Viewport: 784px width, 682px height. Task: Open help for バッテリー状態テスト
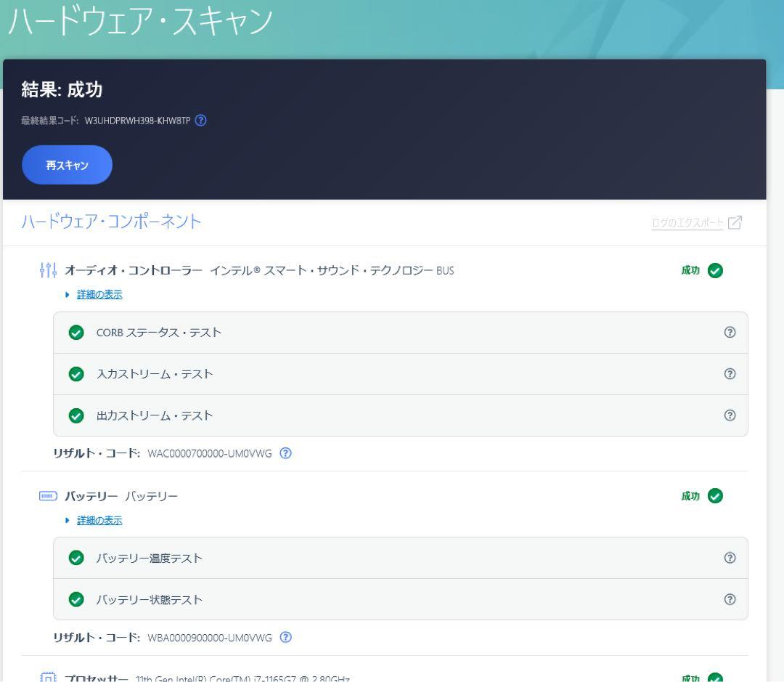730,599
